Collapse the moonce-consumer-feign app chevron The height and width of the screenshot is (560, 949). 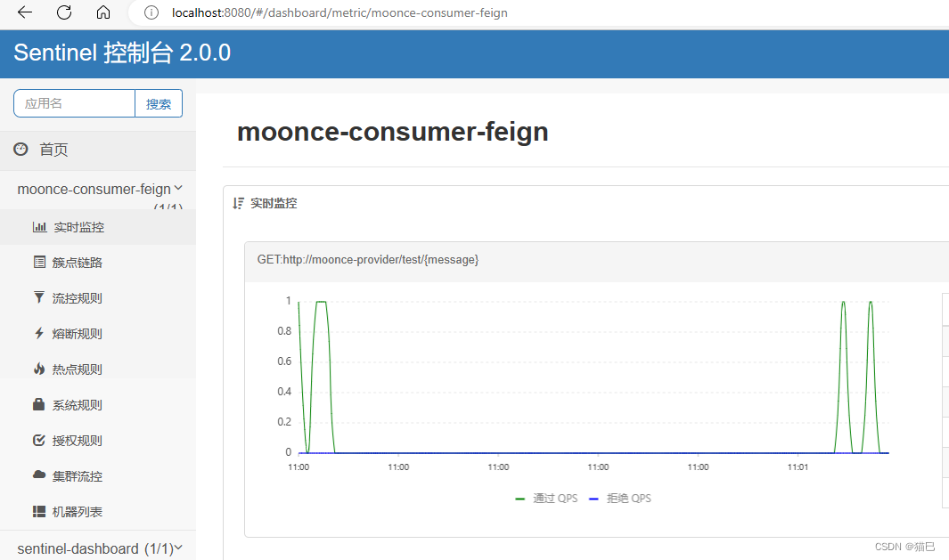click(178, 188)
